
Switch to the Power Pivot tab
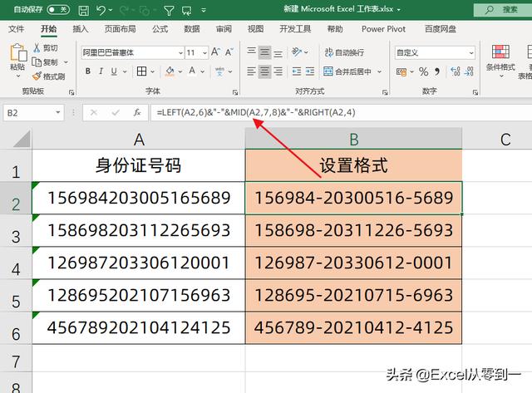pyautogui.click(x=383, y=29)
